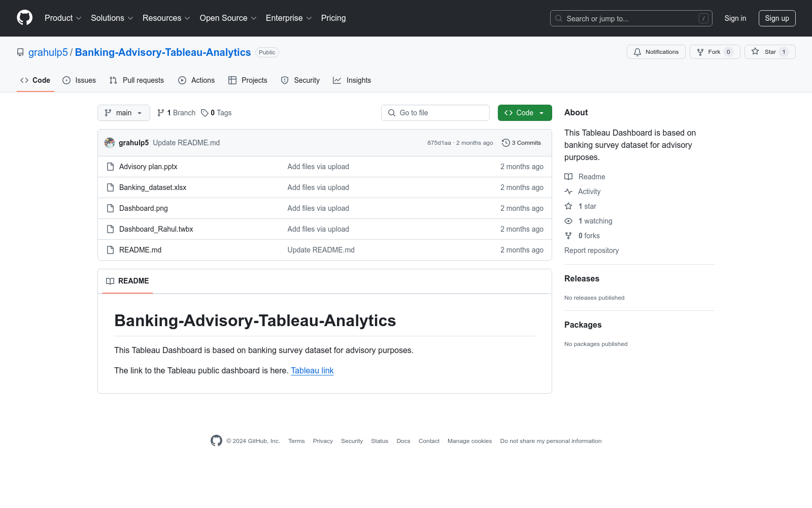
Task: Open the Releases heading link
Action: 582,278
